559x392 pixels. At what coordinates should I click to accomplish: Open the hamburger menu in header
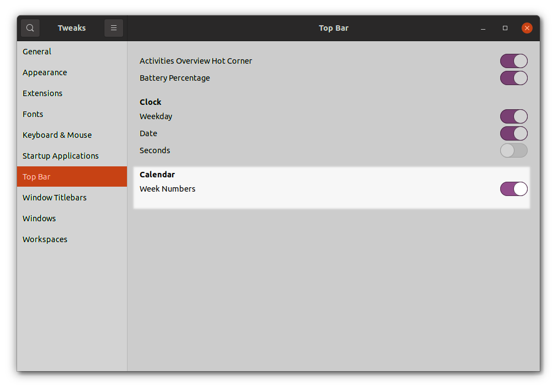(114, 28)
